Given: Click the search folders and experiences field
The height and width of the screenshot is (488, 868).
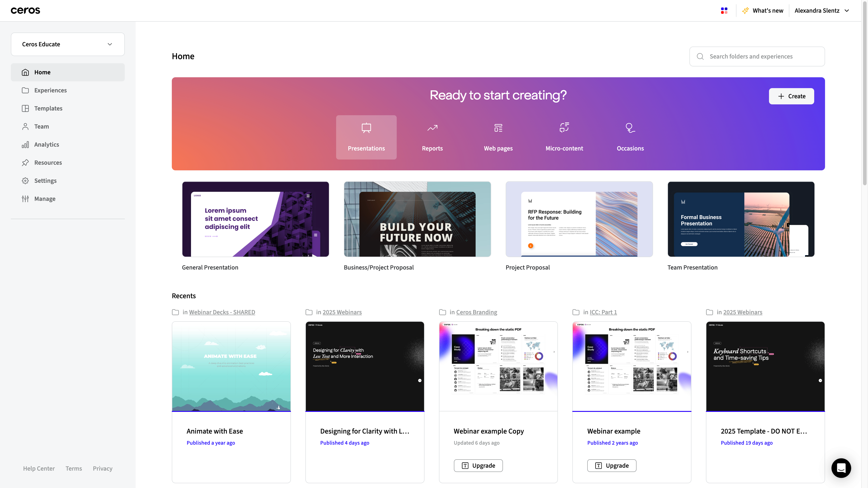Looking at the screenshot, I should click(757, 56).
